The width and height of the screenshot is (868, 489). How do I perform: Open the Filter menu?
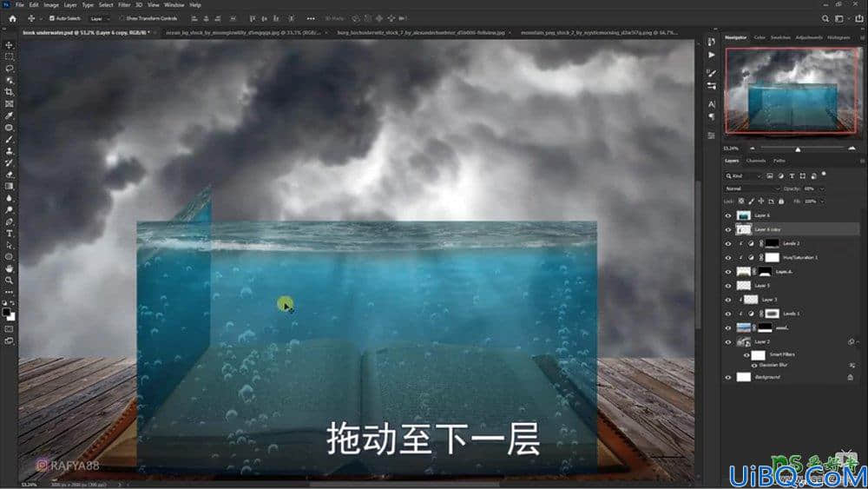124,4
